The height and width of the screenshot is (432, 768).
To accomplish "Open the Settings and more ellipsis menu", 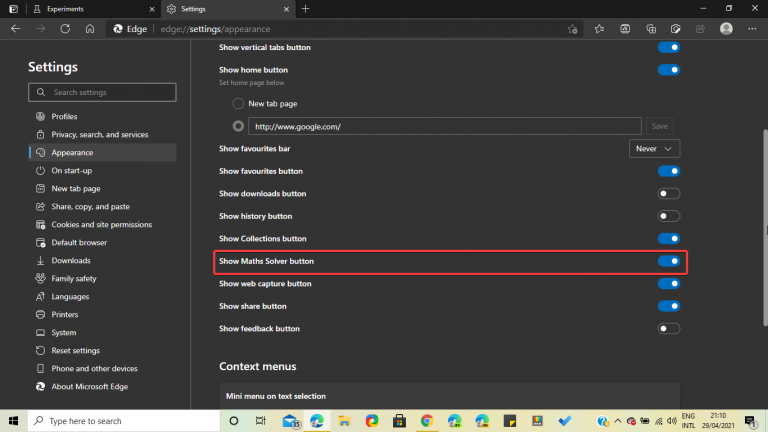I will (x=752, y=29).
